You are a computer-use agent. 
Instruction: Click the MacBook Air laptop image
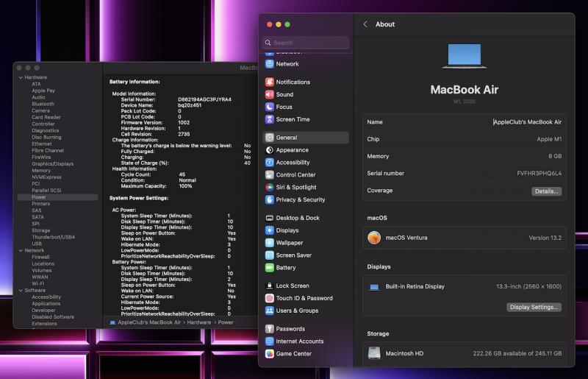pyautogui.click(x=465, y=56)
